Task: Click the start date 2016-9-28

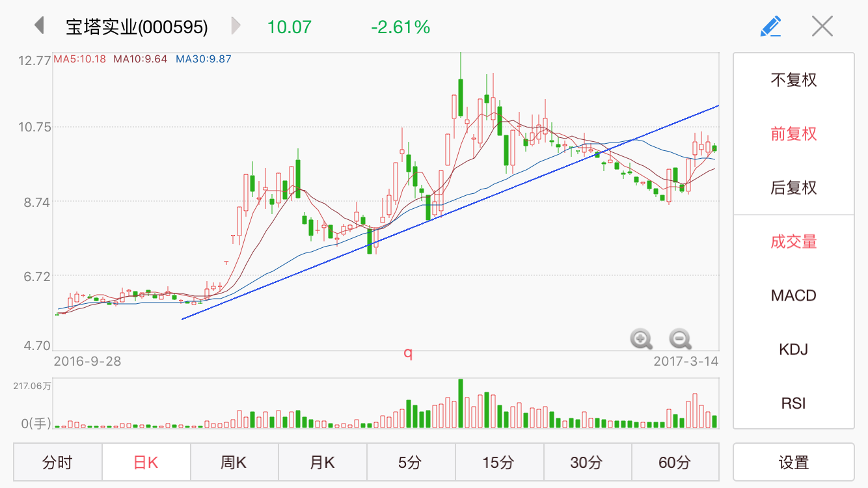Action: (87, 361)
